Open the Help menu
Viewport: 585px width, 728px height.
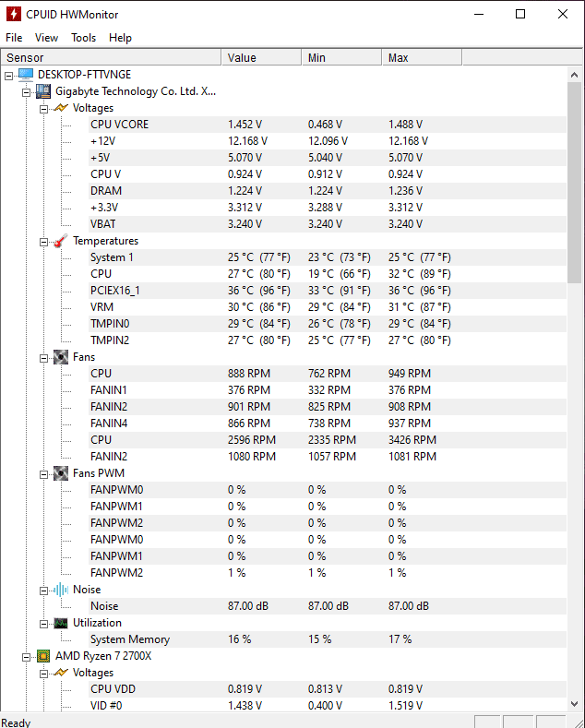(120, 38)
